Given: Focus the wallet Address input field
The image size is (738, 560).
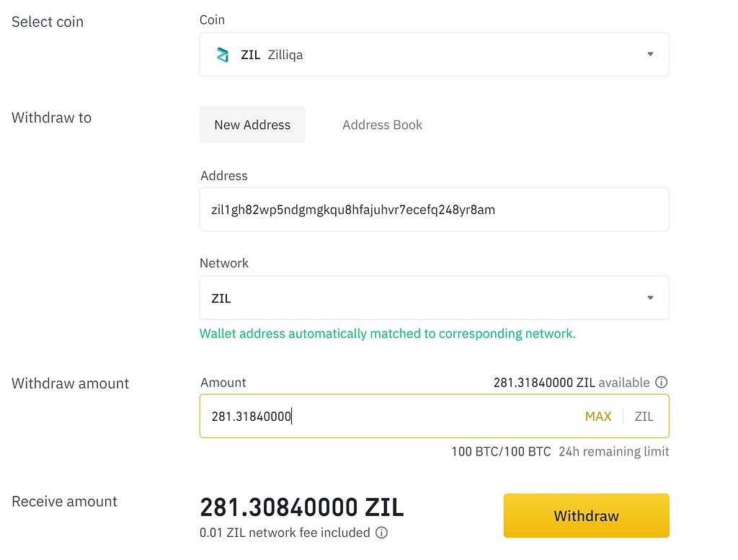Looking at the screenshot, I should 434,210.
